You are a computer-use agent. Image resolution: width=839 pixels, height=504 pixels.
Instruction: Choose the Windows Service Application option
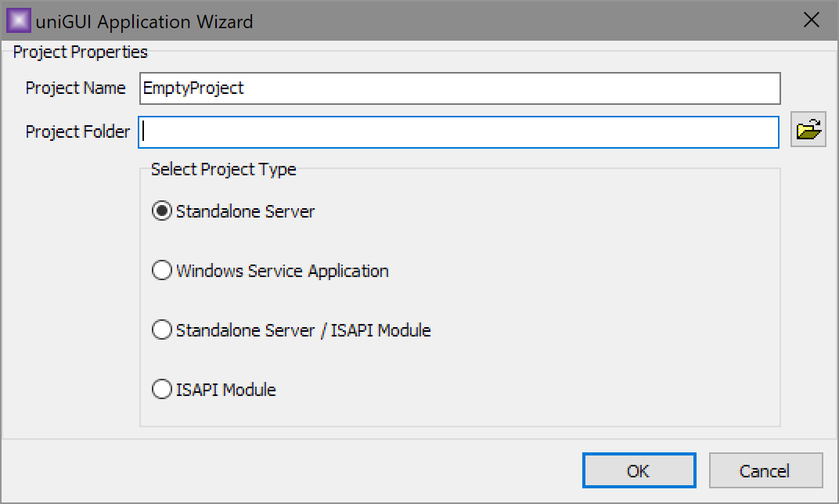coord(162,271)
